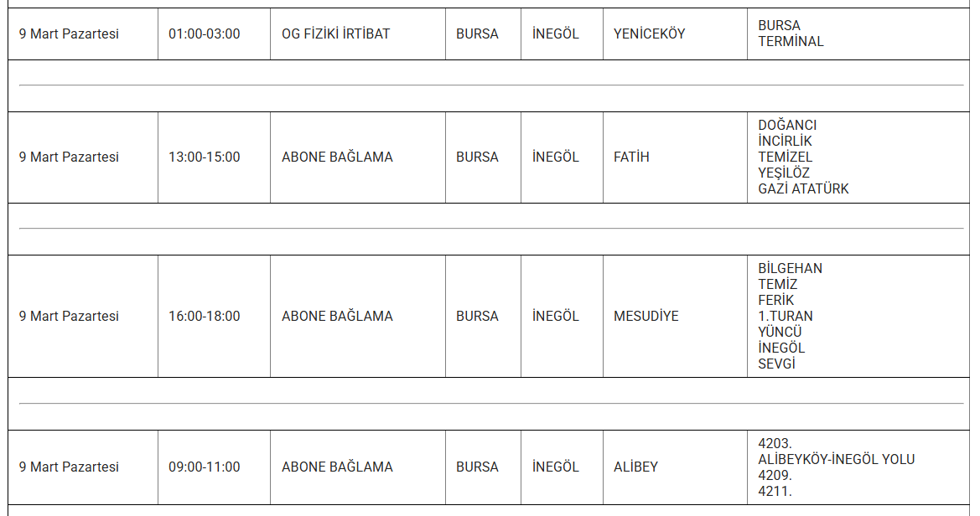The width and height of the screenshot is (980, 516).
Task: Click the SEVGİ street entry
Action: 776,364
